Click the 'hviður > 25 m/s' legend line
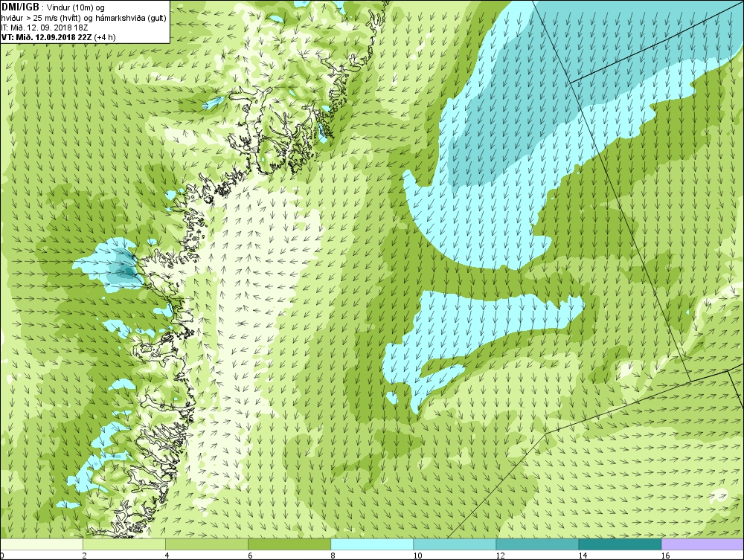The image size is (744, 560). coord(83,18)
